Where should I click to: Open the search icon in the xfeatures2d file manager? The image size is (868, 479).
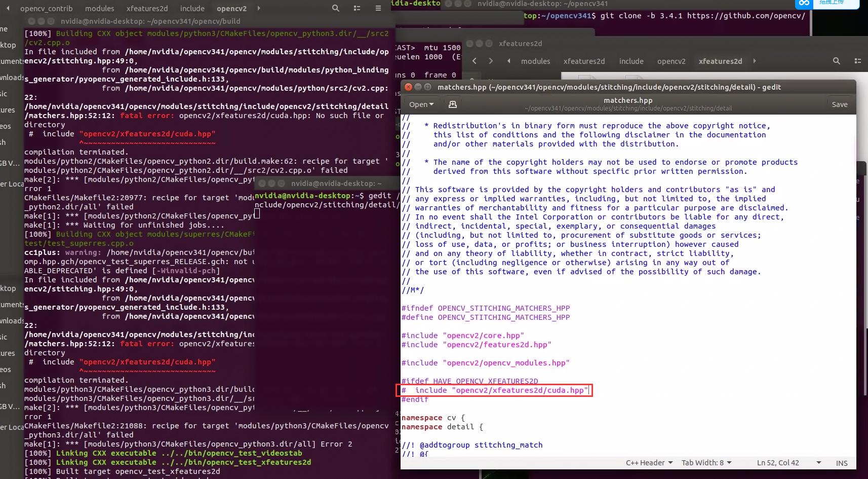pyautogui.click(x=836, y=61)
